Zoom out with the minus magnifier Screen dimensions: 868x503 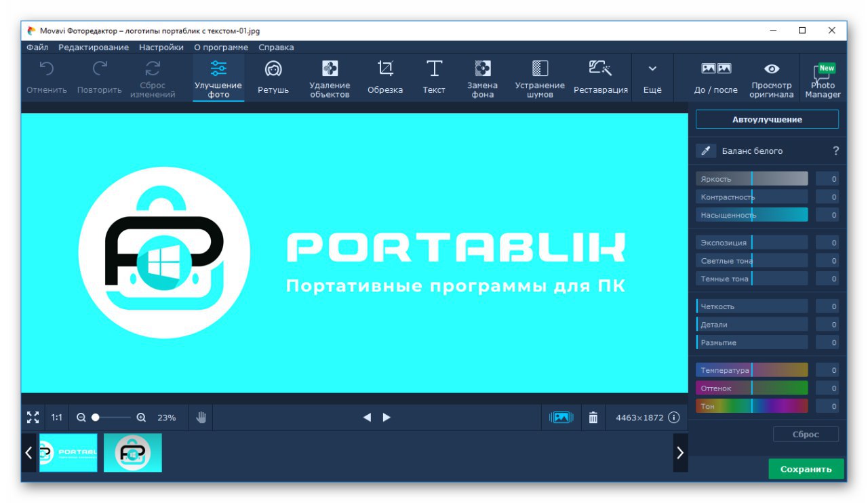coord(81,418)
